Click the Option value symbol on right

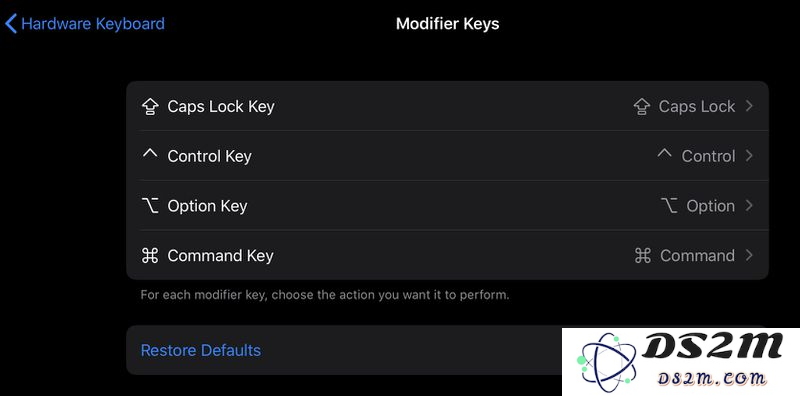click(x=669, y=206)
